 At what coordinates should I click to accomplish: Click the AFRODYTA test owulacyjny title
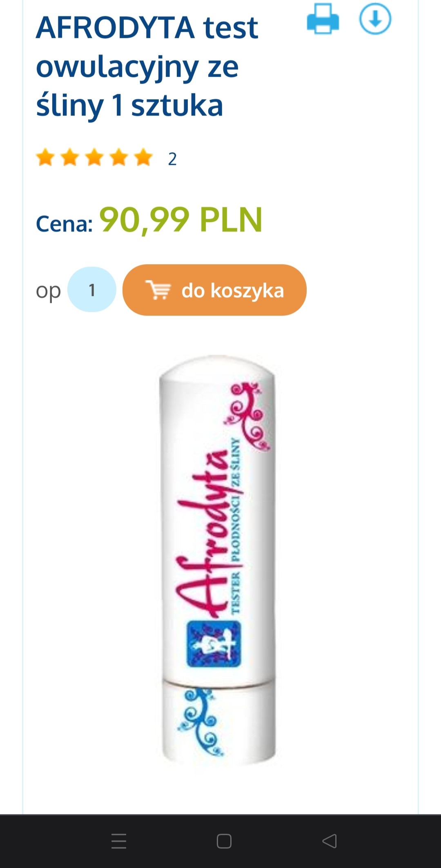point(147,66)
